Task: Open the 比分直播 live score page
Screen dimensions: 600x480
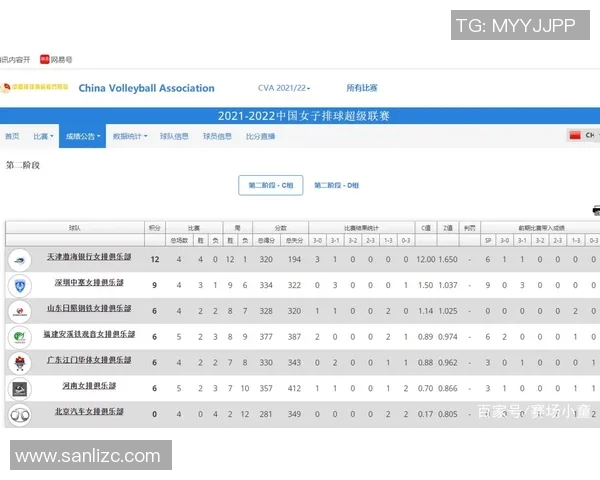Action: click(x=260, y=136)
